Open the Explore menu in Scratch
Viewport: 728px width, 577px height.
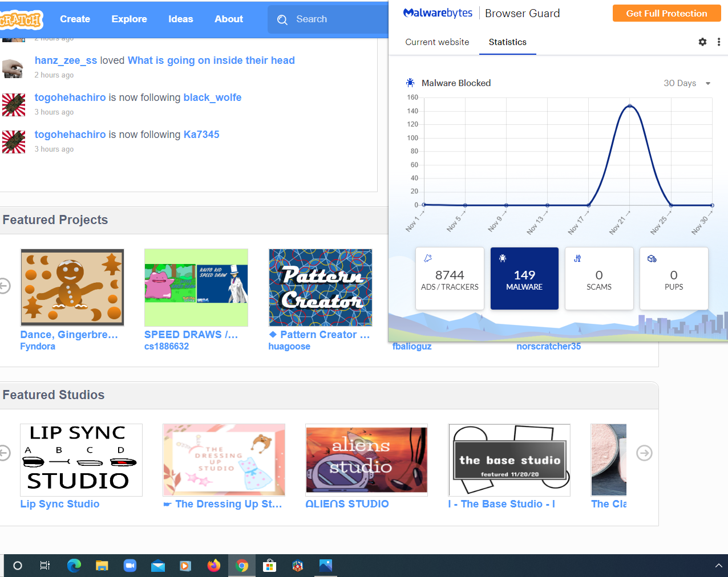tap(129, 19)
